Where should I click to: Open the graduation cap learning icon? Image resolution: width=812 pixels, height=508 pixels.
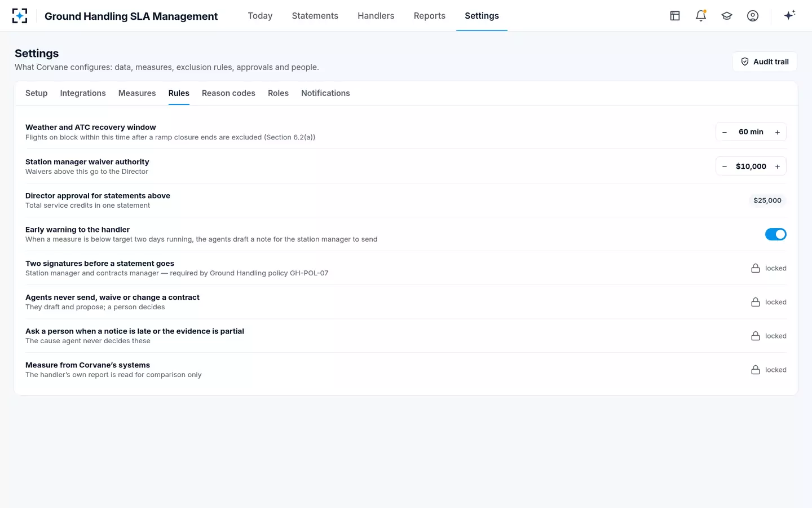click(x=727, y=16)
